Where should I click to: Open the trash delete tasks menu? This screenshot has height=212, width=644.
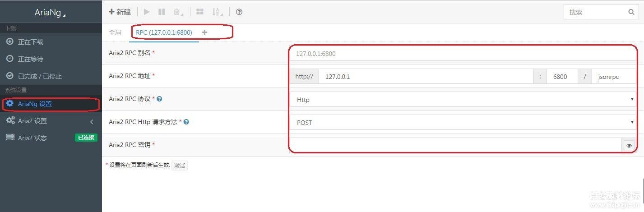178,12
